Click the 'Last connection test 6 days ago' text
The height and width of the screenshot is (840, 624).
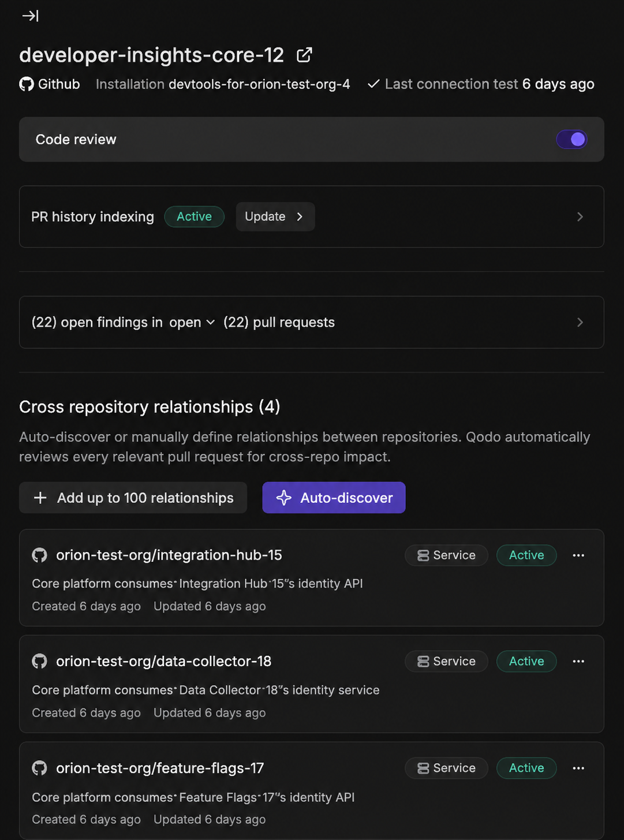pos(490,84)
